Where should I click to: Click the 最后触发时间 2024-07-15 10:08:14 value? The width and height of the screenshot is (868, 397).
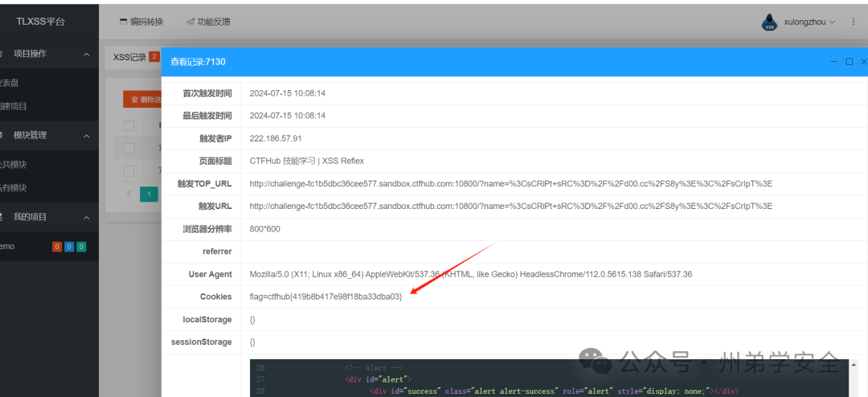tap(287, 117)
